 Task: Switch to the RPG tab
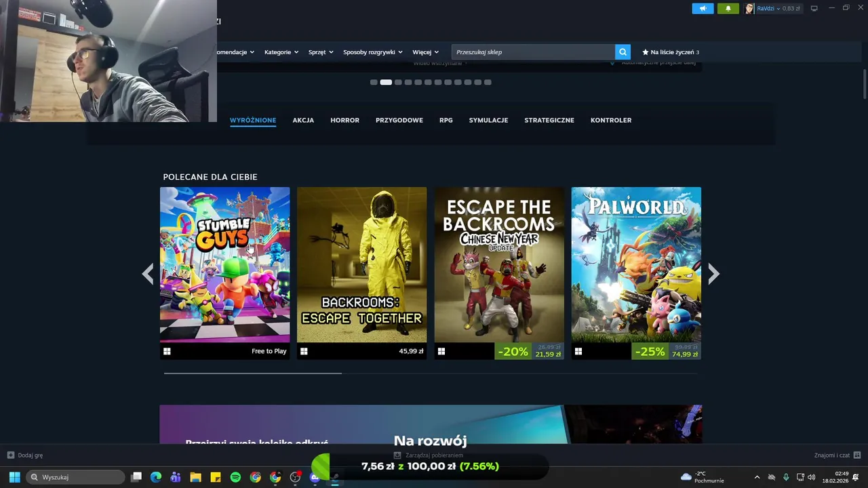446,120
